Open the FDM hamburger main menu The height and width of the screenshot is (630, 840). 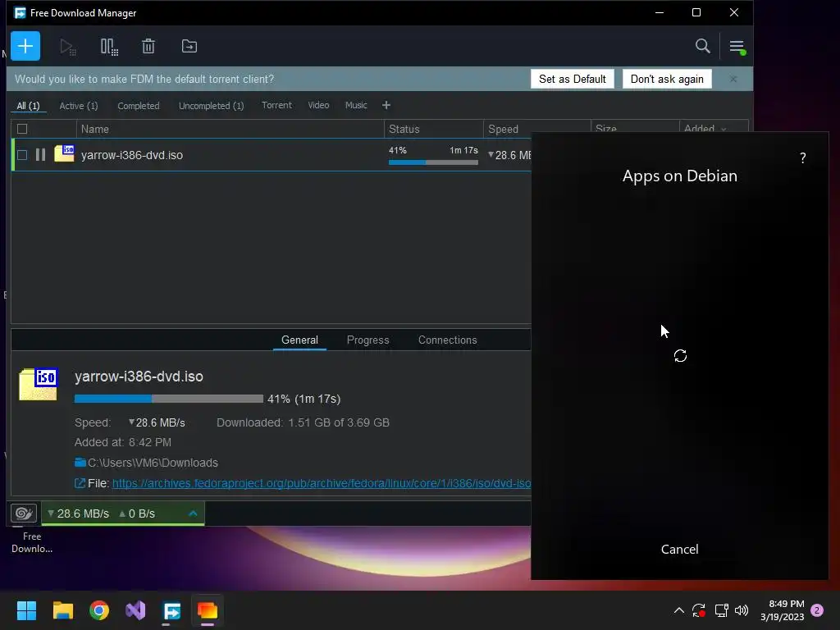(x=737, y=47)
